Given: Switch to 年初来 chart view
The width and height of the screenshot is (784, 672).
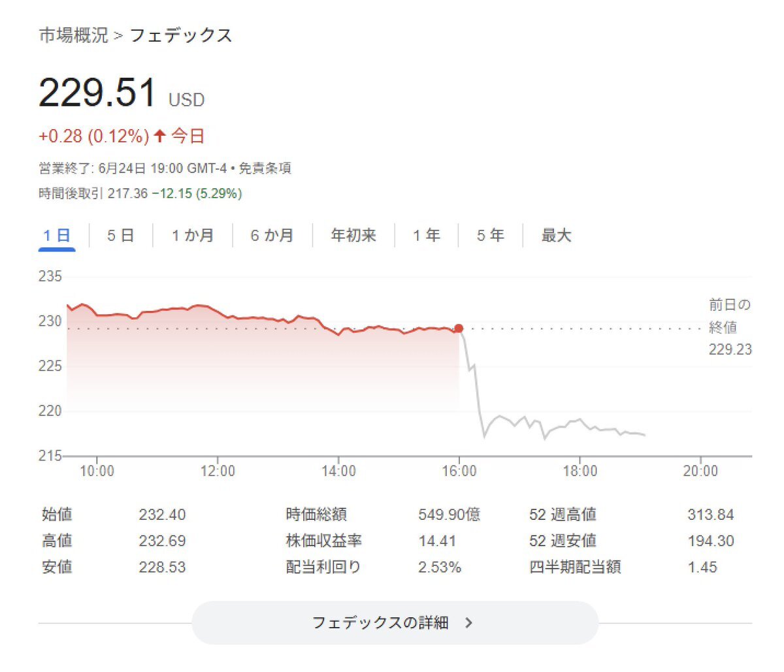Looking at the screenshot, I should (x=353, y=236).
